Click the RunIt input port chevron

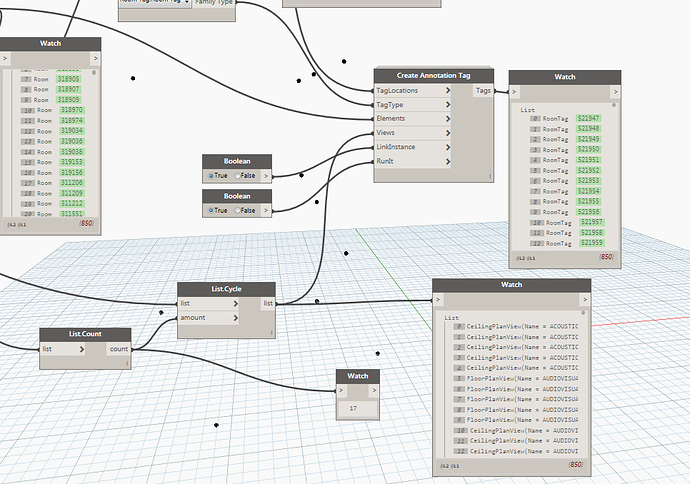pos(448,161)
